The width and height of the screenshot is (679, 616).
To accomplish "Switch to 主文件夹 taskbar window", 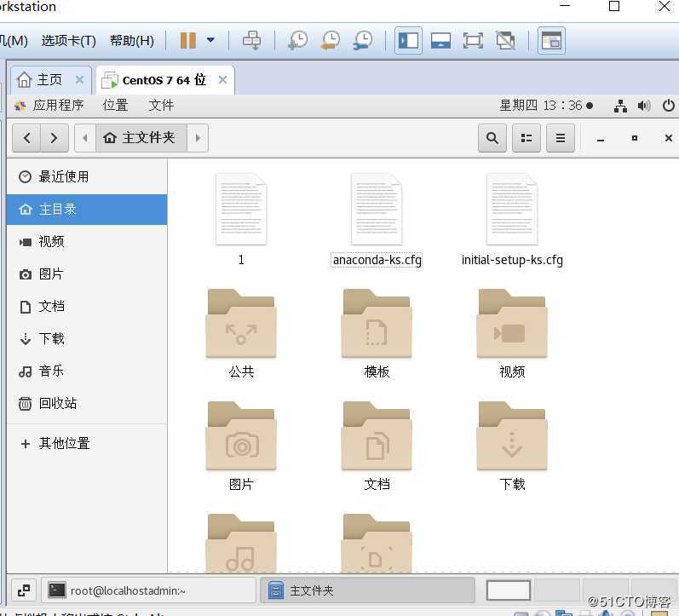I will tap(367, 590).
